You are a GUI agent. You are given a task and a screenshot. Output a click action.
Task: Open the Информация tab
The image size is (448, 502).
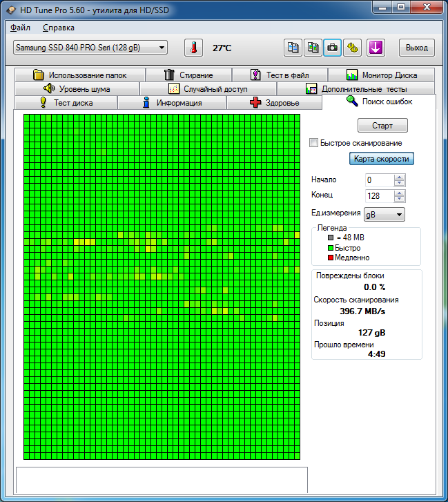tap(172, 103)
